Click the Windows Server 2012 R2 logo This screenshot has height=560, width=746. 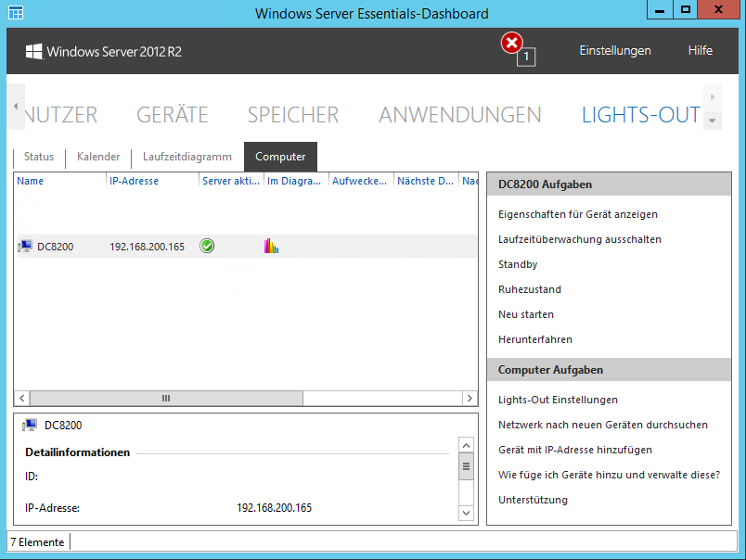tap(104, 51)
